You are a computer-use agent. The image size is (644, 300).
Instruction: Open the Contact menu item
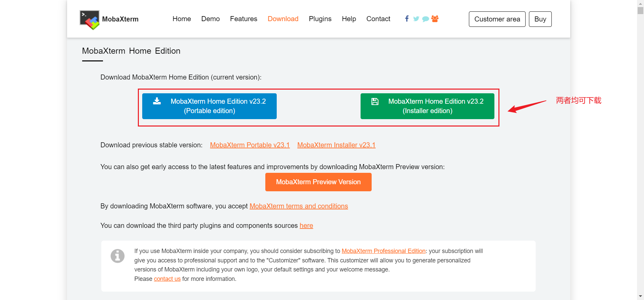[378, 19]
